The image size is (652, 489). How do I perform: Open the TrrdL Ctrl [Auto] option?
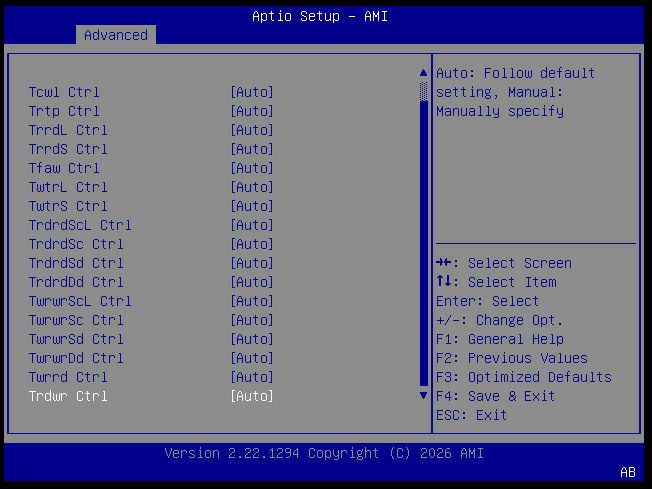pyautogui.click(x=252, y=130)
